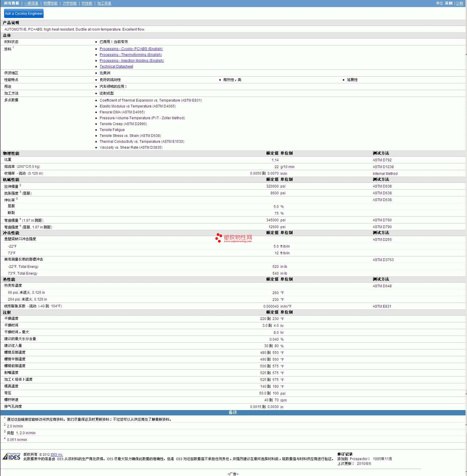This screenshot has width=467, height=476.
Task: Select 英制 units option
Action: click(448, 3)
